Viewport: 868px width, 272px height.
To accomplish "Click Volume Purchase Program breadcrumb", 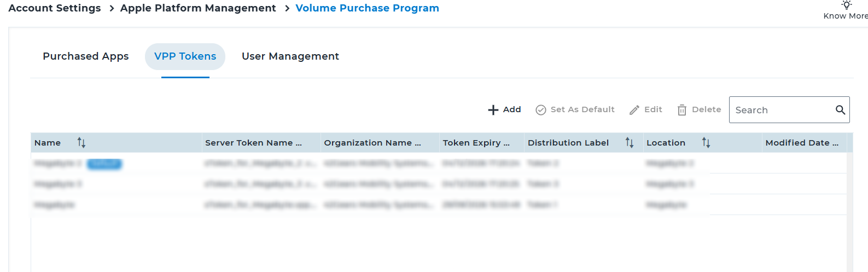I will click(x=367, y=8).
